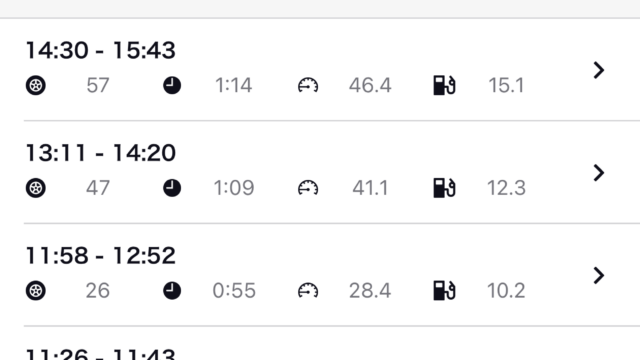Expand 11:58 - 12:52 trip via chevron

[598, 276]
